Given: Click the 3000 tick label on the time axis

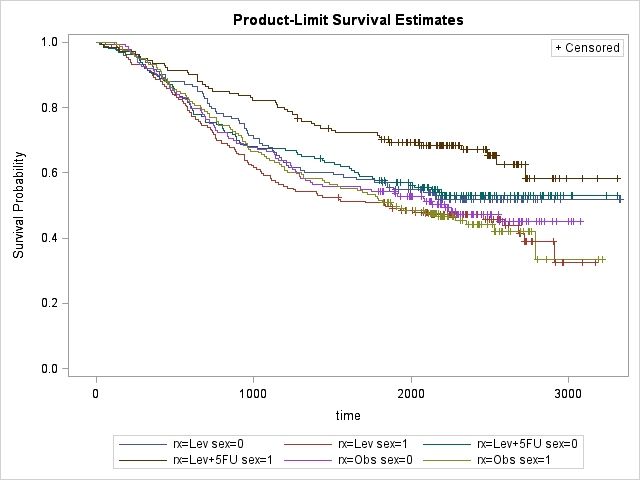Looking at the screenshot, I should point(568,392).
